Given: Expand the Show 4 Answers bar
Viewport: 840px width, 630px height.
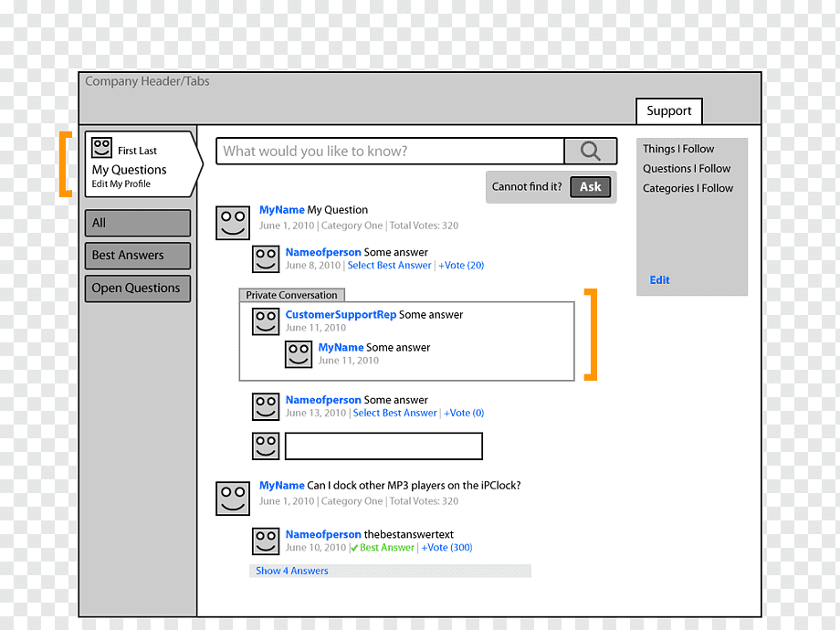Looking at the screenshot, I should [x=390, y=571].
